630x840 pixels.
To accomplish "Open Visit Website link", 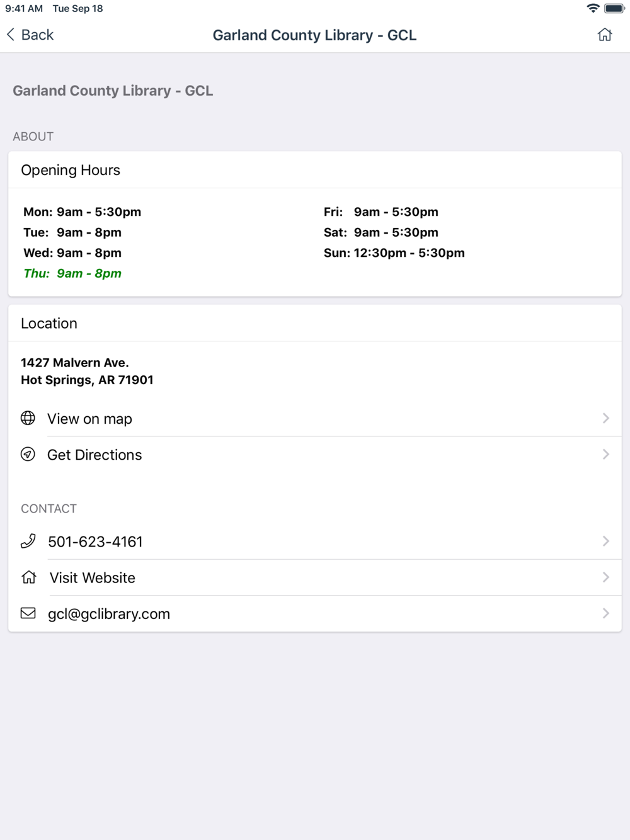I will 315,577.
